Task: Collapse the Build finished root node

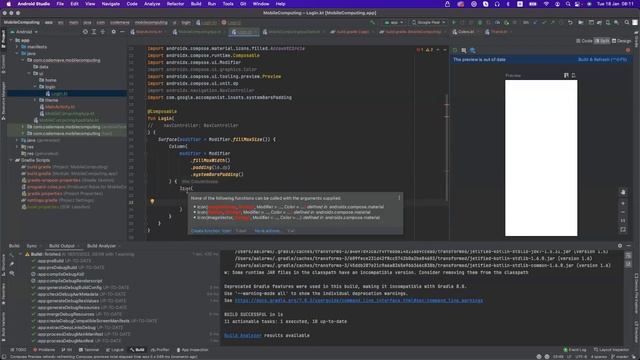Action: coord(20,254)
